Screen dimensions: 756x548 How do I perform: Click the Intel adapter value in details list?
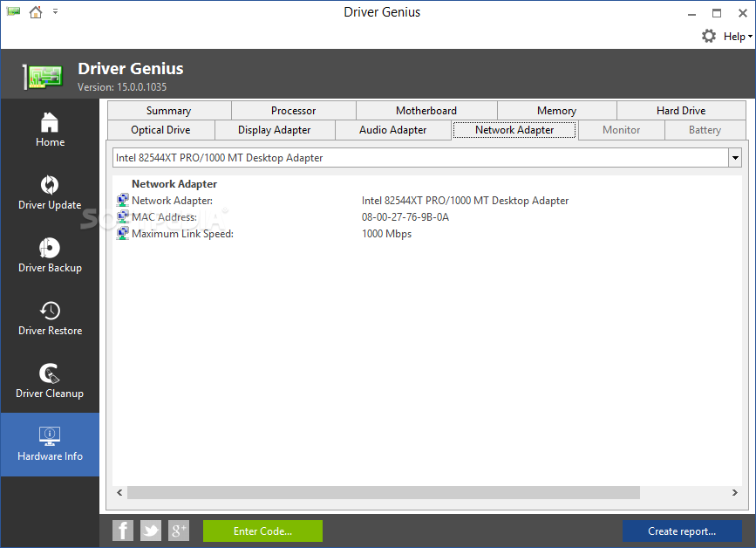click(x=466, y=200)
